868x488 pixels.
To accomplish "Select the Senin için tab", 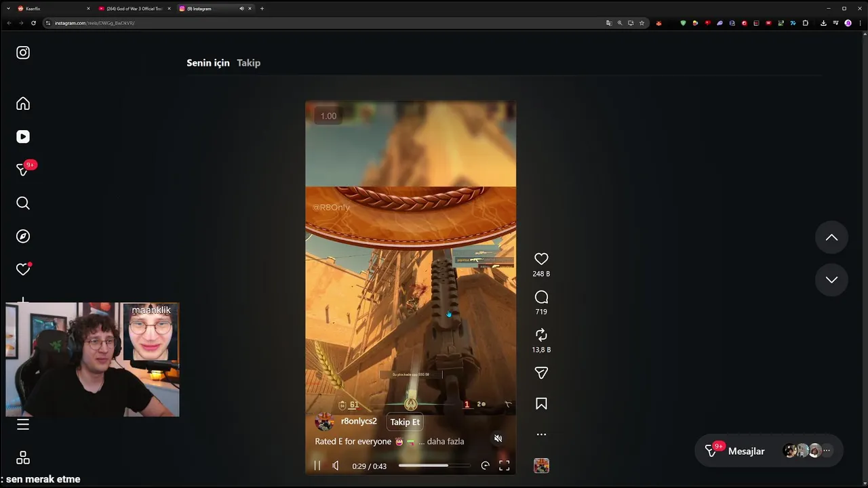I will [208, 63].
